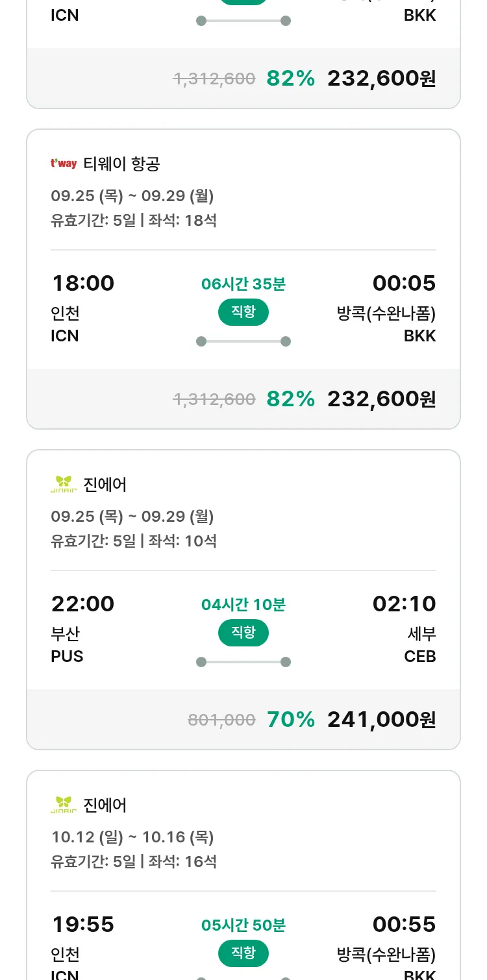The image size is (487, 980).
Task: Open the 티웨이 항공 flight card title
Action: pyautogui.click(x=121, y=164)
